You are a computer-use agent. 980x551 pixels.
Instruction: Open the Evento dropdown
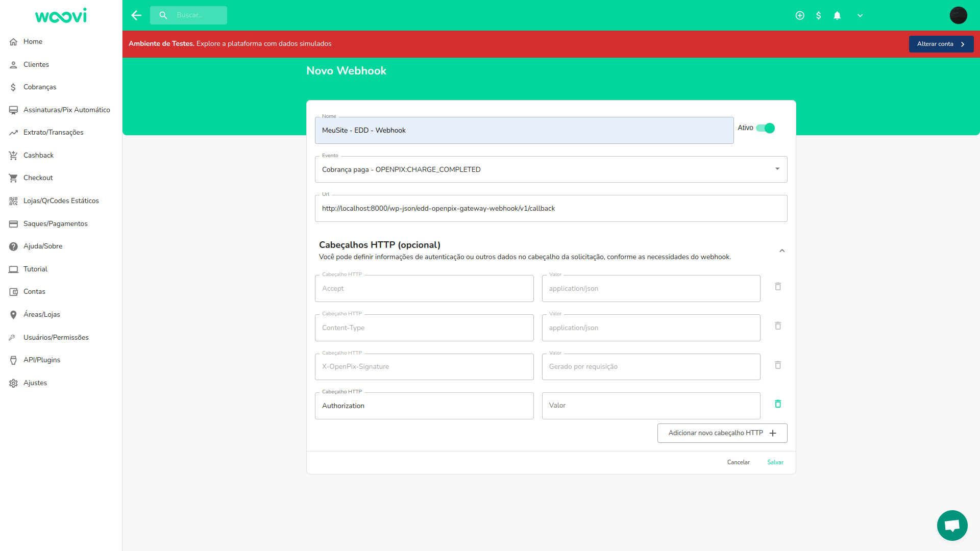[777, 168]
